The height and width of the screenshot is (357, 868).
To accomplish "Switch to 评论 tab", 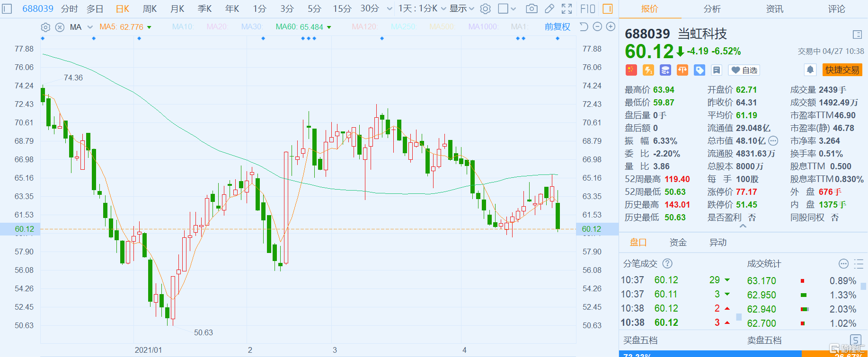I will pyautogui.click(x=837, y=9).
